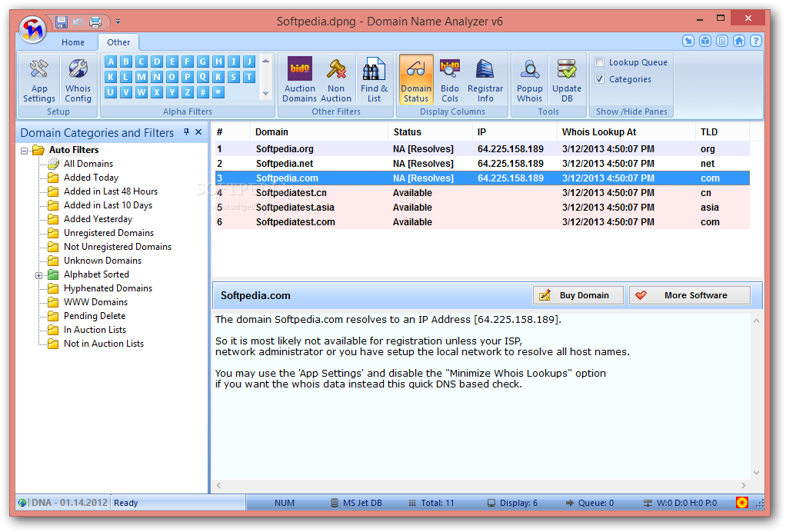Pin the Domain Categories and Filters pane

(186, 131)
